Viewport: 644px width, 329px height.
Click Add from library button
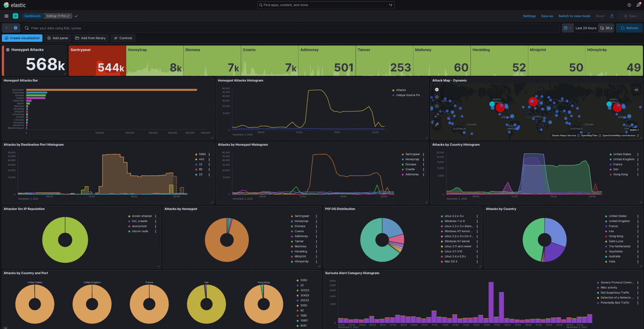click(91, 38)
